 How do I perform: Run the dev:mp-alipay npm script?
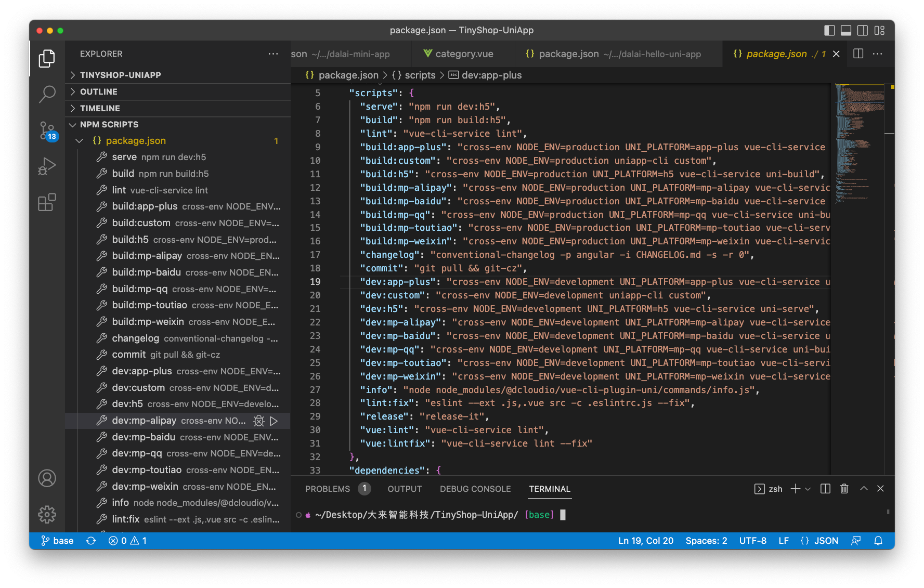pos(274,421)
